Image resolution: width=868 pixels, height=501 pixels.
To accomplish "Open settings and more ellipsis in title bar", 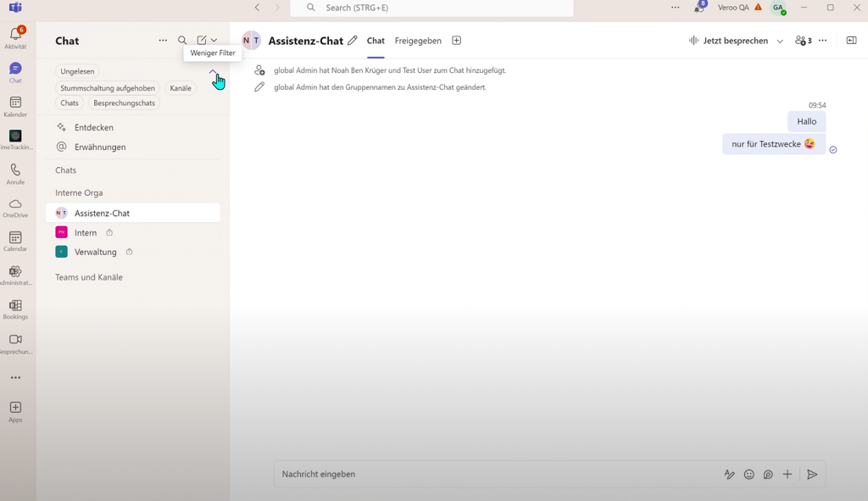I will (x=676, y=7).
